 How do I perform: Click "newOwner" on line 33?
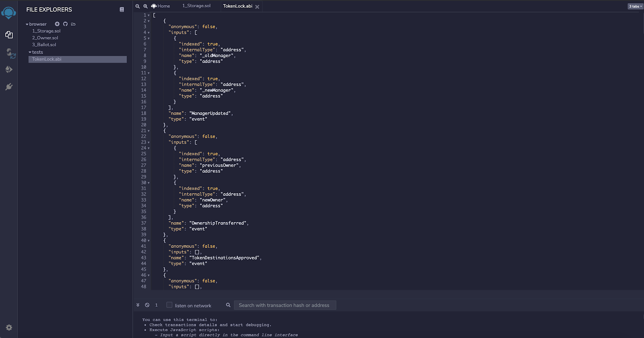(213, 200)
